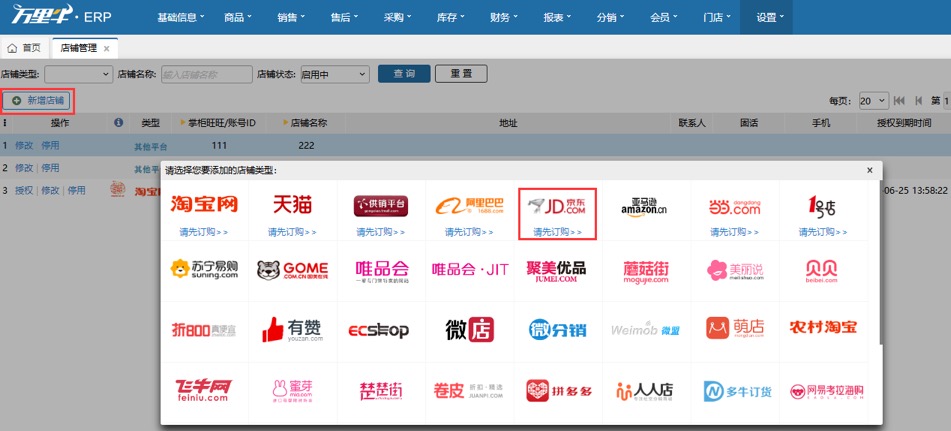This screenshot has height=431, width=951.
Task: Pick the 萌店 store logo
Action: pyautogui.click(x=734, y=328)
